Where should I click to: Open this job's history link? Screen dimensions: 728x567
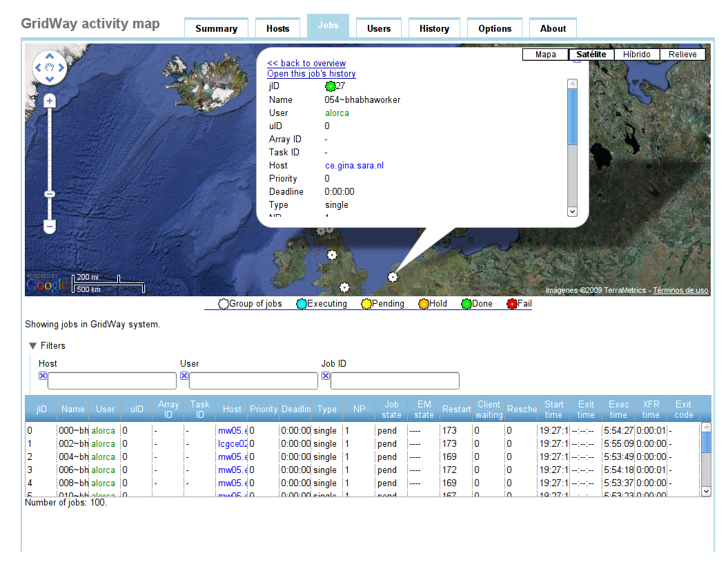311,73
